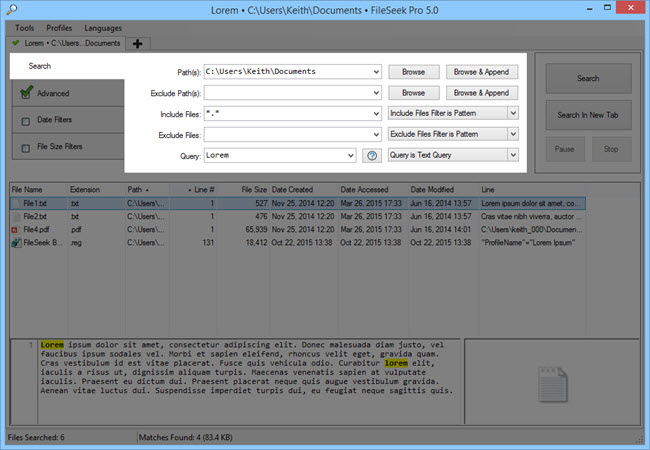Sort by Date Created column header

304,189
